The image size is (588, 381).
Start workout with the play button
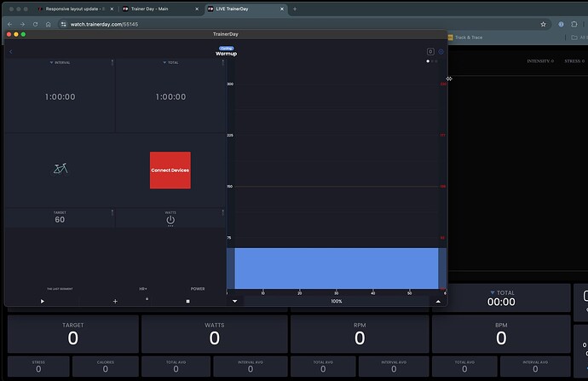click(43, 301)
